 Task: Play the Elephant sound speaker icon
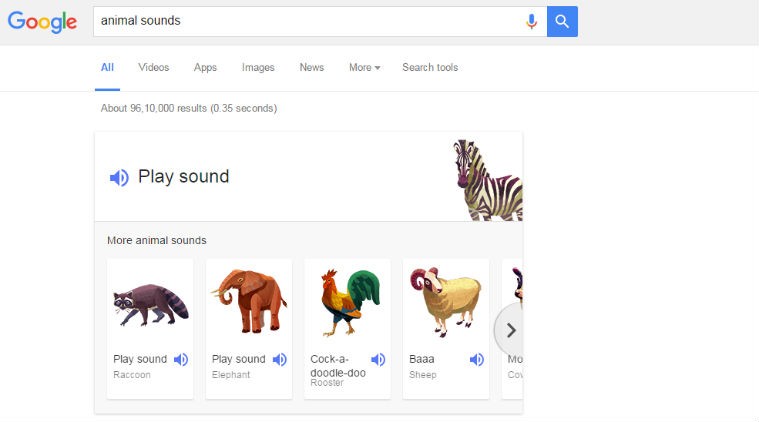(x=280, y=360)
